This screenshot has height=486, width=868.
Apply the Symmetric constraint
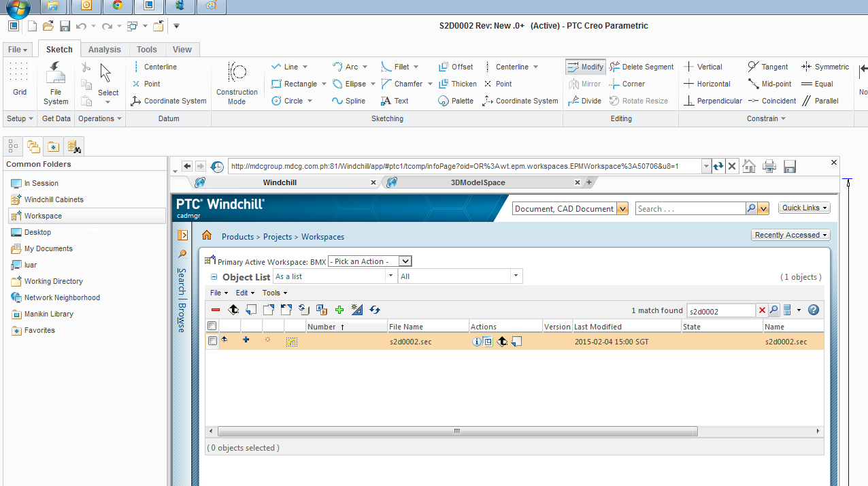[x=825, y=67]
